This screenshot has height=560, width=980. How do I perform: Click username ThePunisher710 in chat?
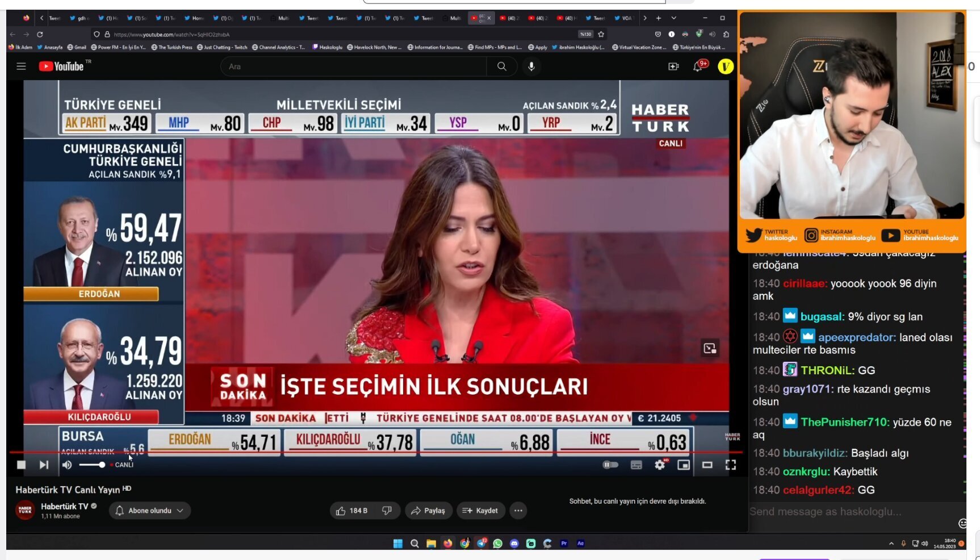tap(844, 422)
